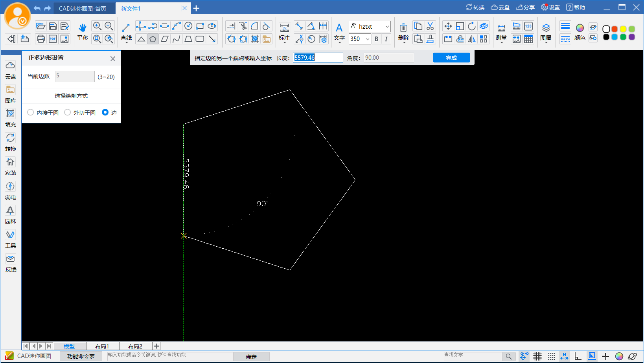The image size is (644, 363).
Task: Expand the text size 350 dropdown
Action: pyautogui.click(x=367, y=39)
